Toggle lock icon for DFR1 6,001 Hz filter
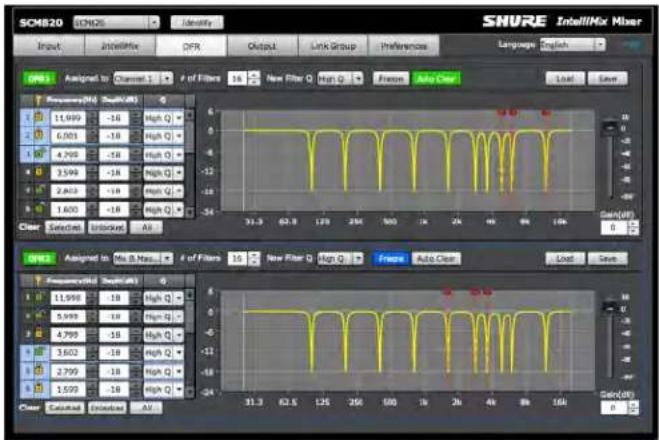Viewport: 659px width, 440px height. 39,136
